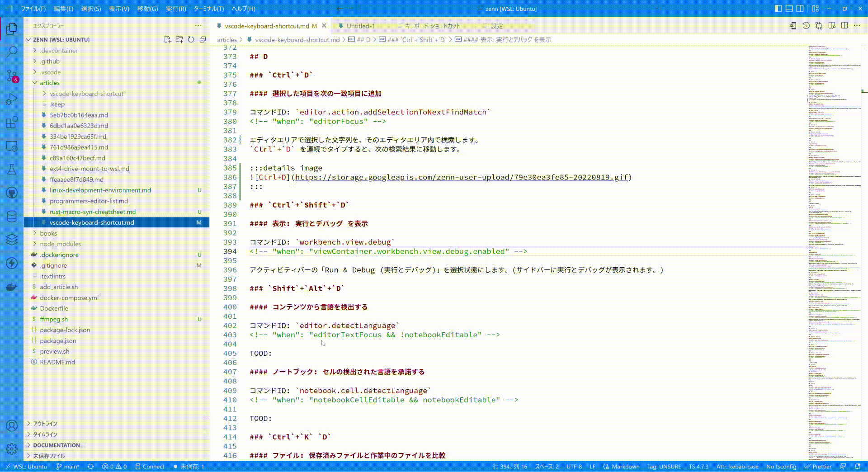Expand the DOCUMENTATION section
Image resolution: width=868 pixels, height=472 pixels.
[117, 445]
